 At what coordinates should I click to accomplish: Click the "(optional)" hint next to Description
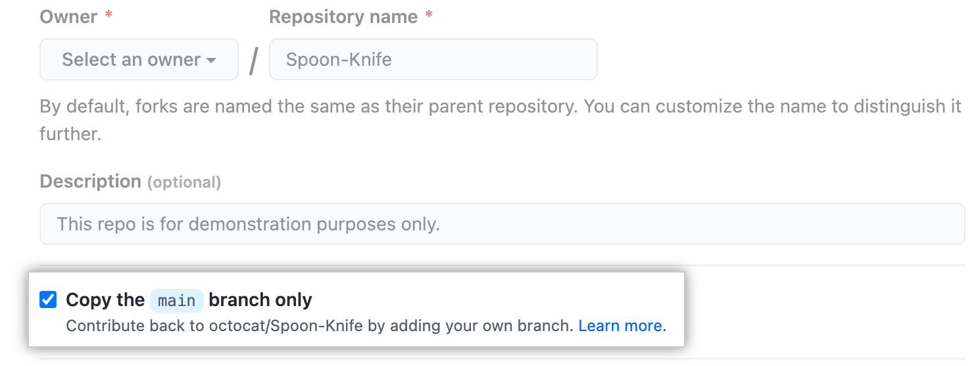(184, 182)
